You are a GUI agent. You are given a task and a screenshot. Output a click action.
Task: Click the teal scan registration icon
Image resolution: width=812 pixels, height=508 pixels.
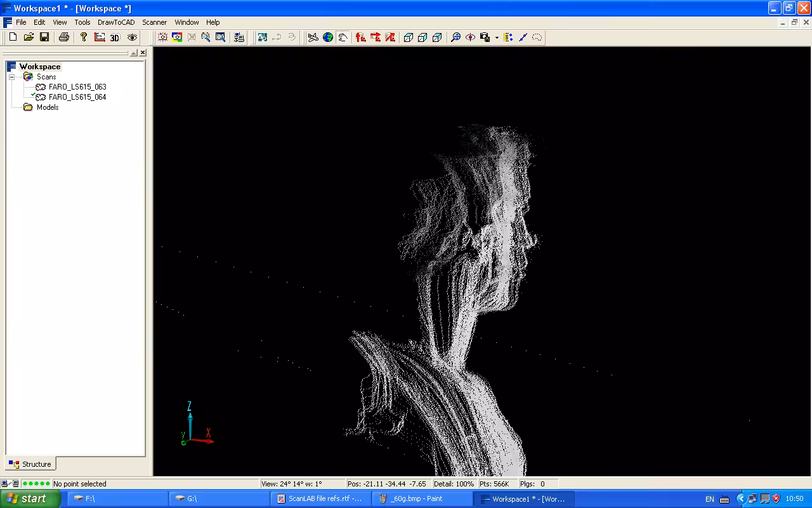[263, 37]
